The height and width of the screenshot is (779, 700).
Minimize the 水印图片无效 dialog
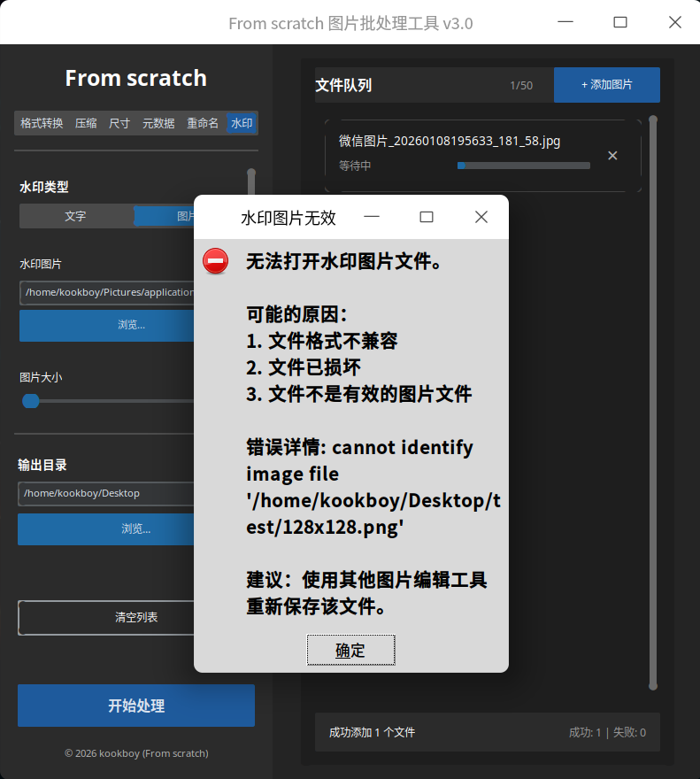coord(372,217)
